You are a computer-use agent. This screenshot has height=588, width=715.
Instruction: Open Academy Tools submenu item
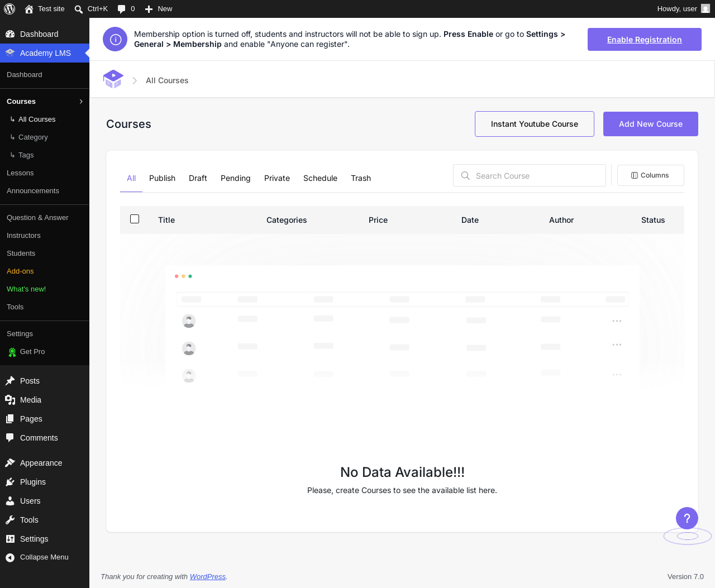(15, 307)
